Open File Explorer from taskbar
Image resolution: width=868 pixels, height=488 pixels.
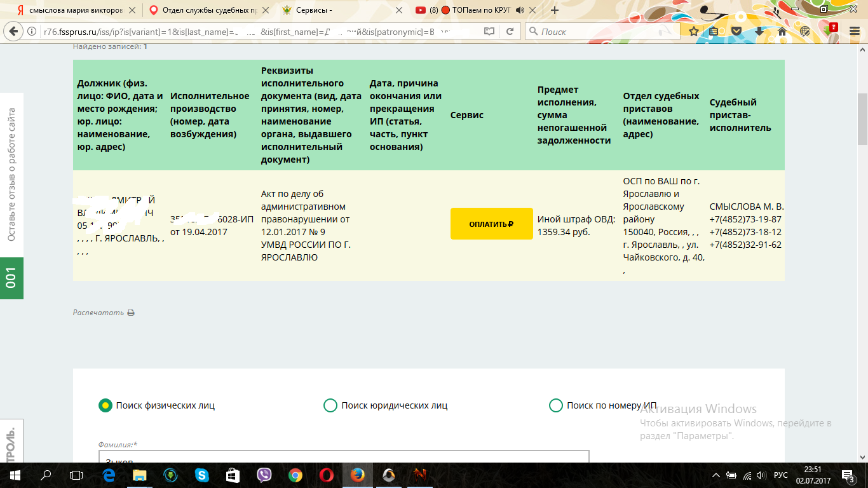coord(139,475)
